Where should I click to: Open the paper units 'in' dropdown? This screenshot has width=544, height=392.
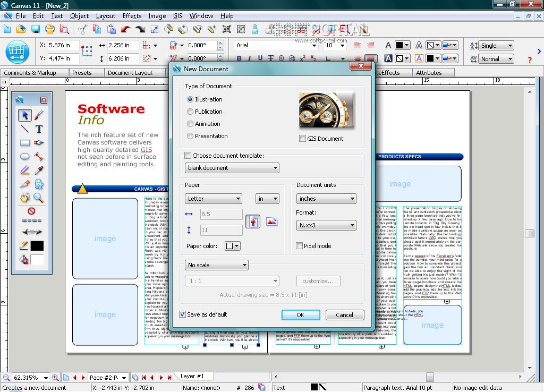click(267, 199)
